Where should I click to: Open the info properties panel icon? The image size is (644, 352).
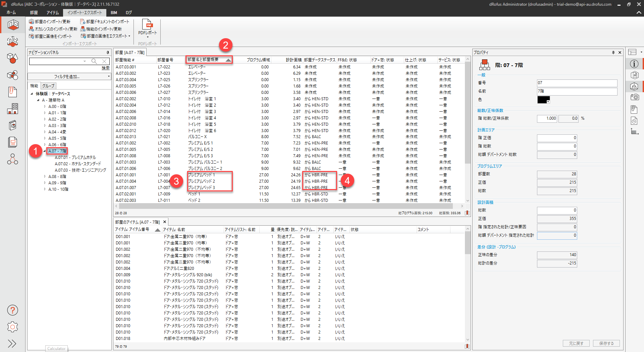click(634, 64)
